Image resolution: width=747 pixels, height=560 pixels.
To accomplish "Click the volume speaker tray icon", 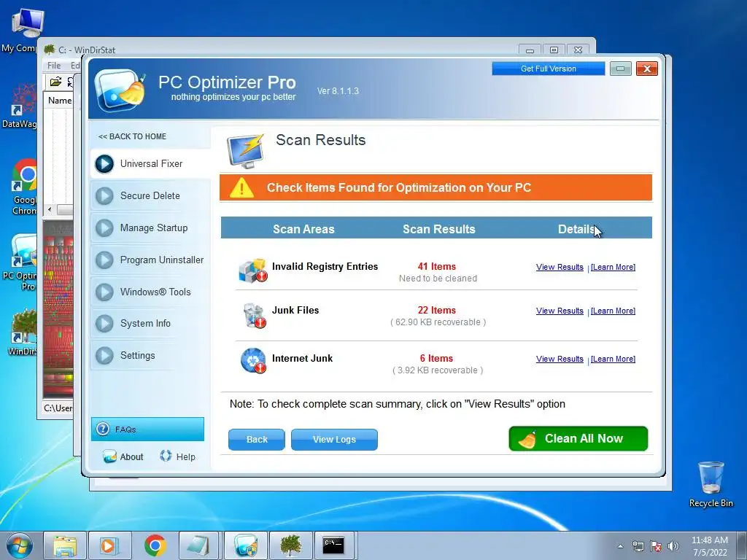I will pyautogui.click(x=673, y=546).
